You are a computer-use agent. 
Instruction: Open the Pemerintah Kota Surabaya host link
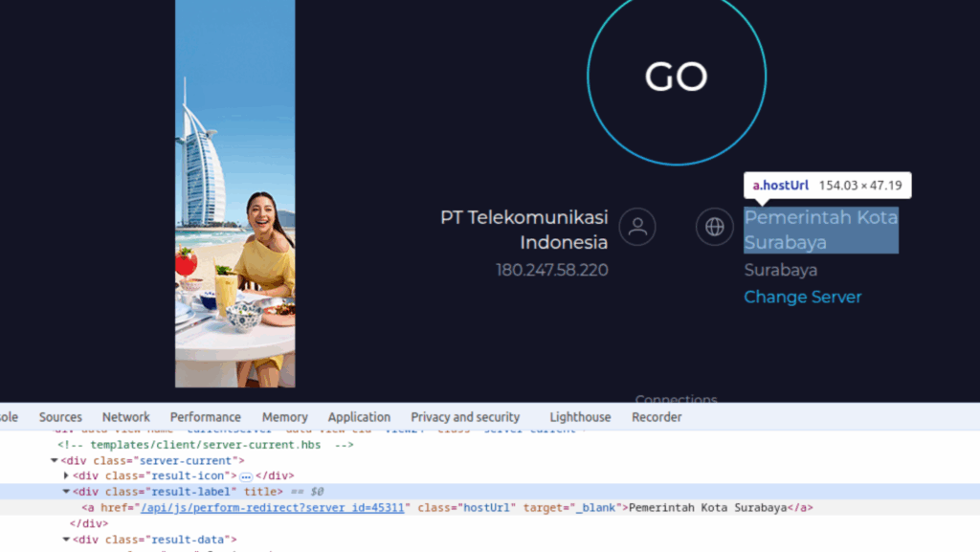pos(820,230)
